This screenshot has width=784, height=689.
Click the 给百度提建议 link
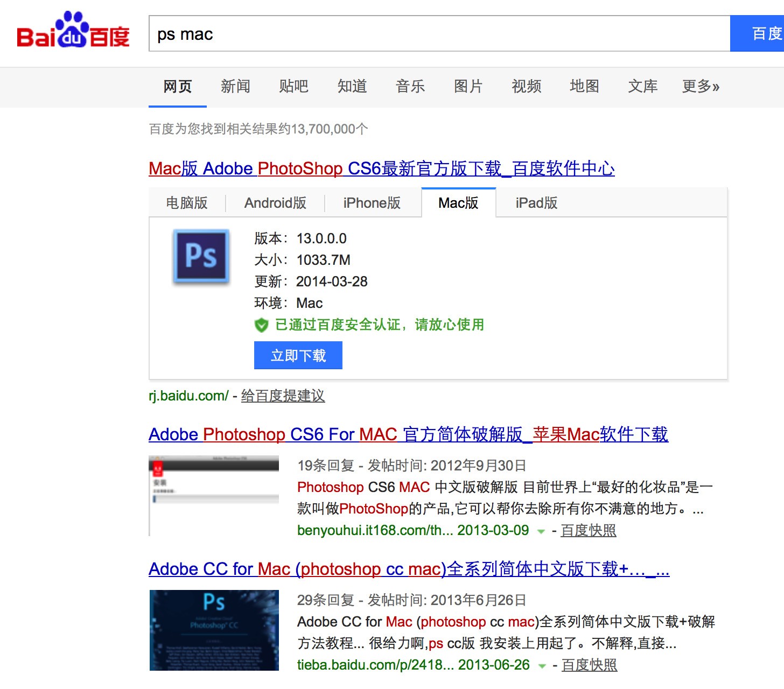(x=283, y=396)
